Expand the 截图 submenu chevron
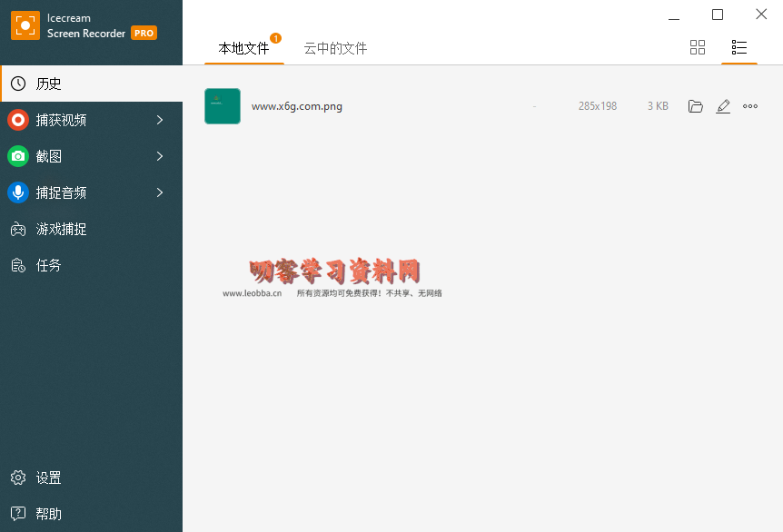783x532 pixels. (160, 156)
